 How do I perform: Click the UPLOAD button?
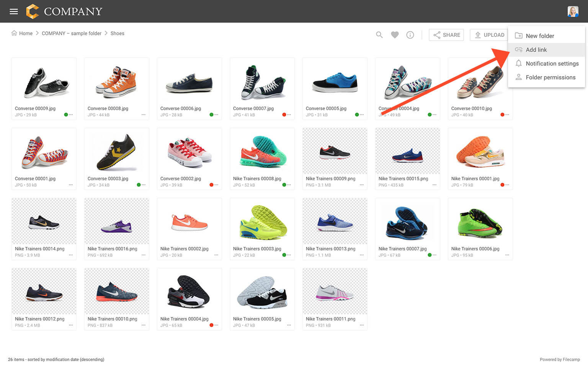pyautogui.click(x=490, y=35)
